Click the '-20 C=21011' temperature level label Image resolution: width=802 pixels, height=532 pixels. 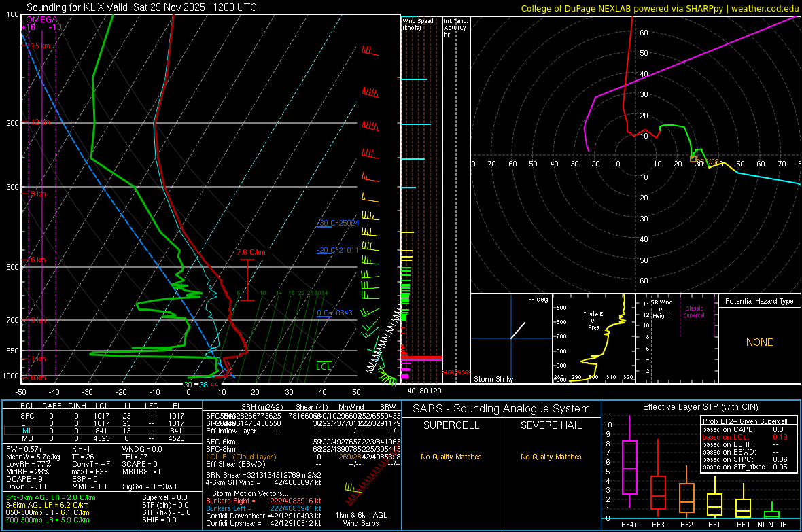pos(338,250)
